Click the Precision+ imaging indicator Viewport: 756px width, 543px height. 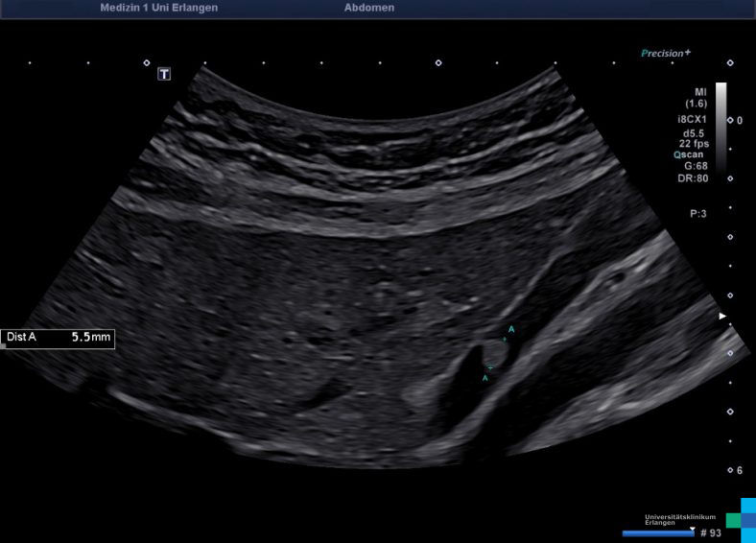tap(666, 54)
